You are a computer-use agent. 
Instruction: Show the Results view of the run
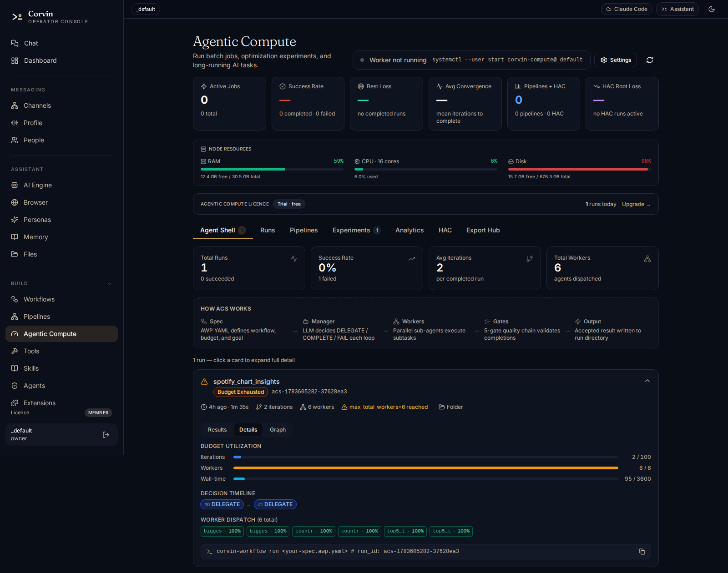(x=217, y=430)
